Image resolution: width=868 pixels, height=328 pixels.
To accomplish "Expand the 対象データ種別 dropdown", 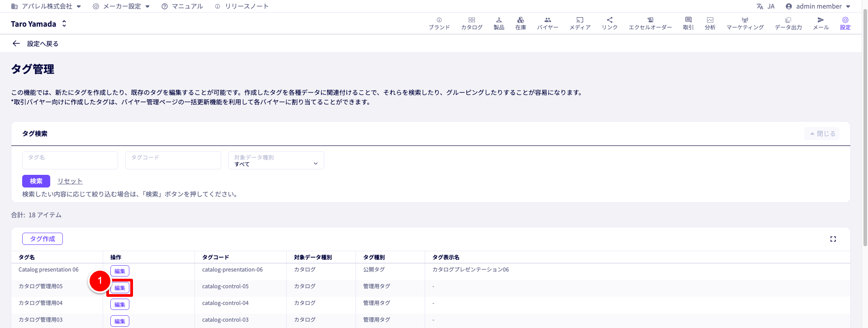I will [x=276, y=160].
